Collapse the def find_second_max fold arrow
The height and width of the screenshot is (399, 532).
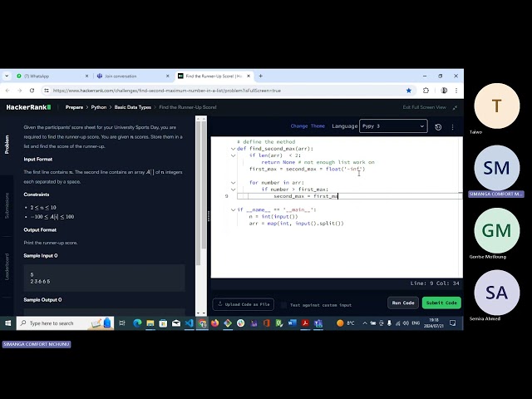(x=233, y=149)
